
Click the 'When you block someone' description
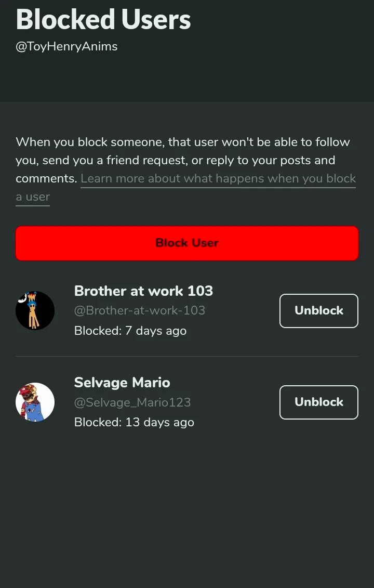(182, 142)
